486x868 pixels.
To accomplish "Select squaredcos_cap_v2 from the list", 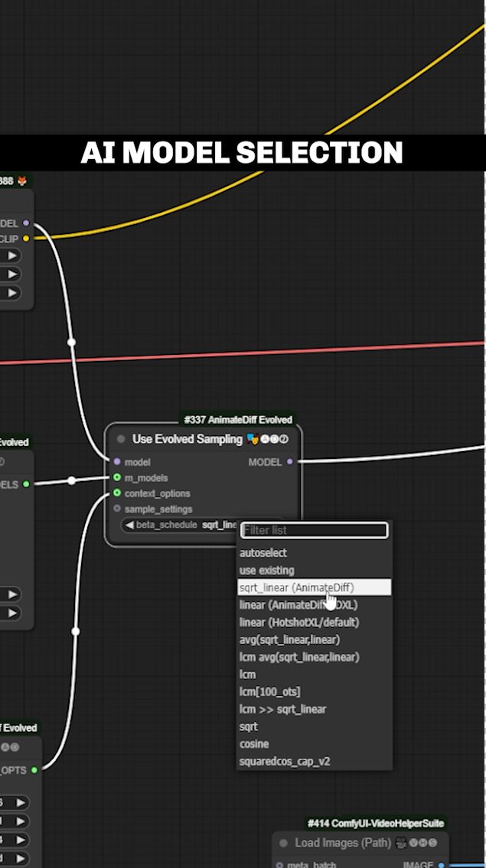I will 284,762.
